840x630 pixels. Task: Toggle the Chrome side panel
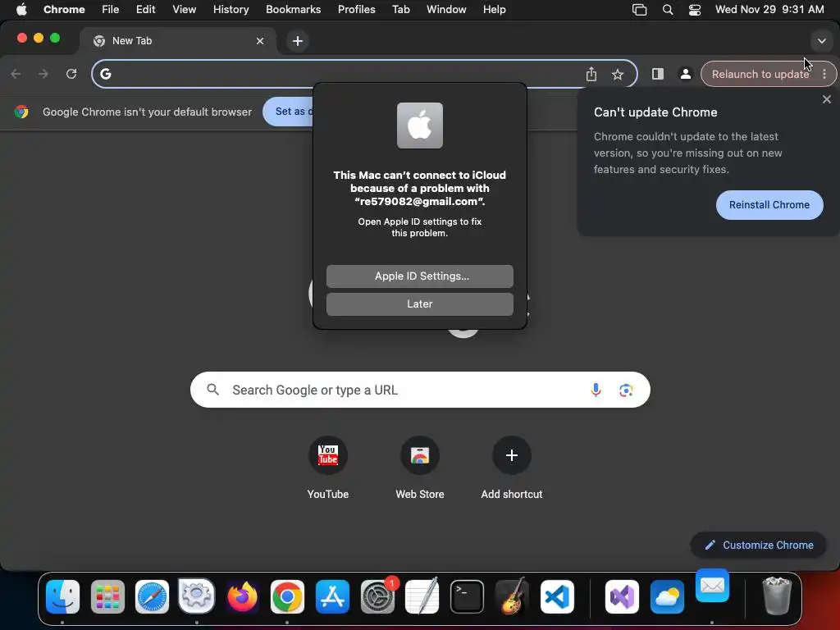click(x=658, y=74)
